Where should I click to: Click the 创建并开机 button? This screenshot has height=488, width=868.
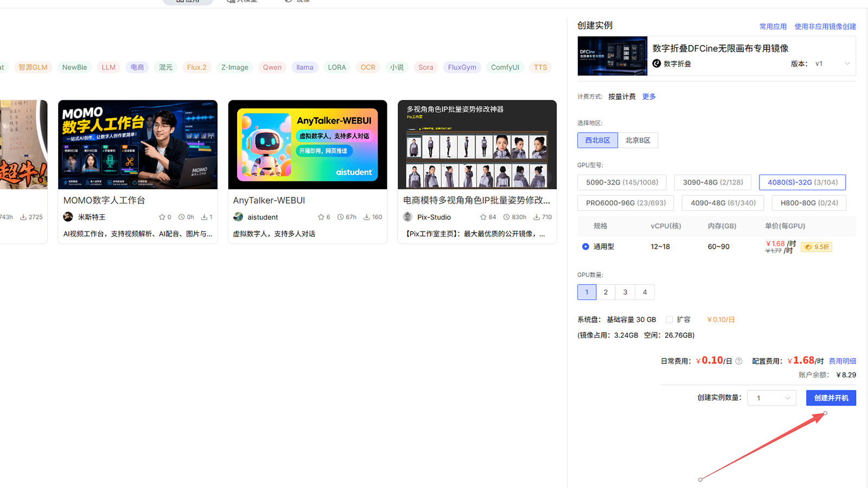coord(831,398)
